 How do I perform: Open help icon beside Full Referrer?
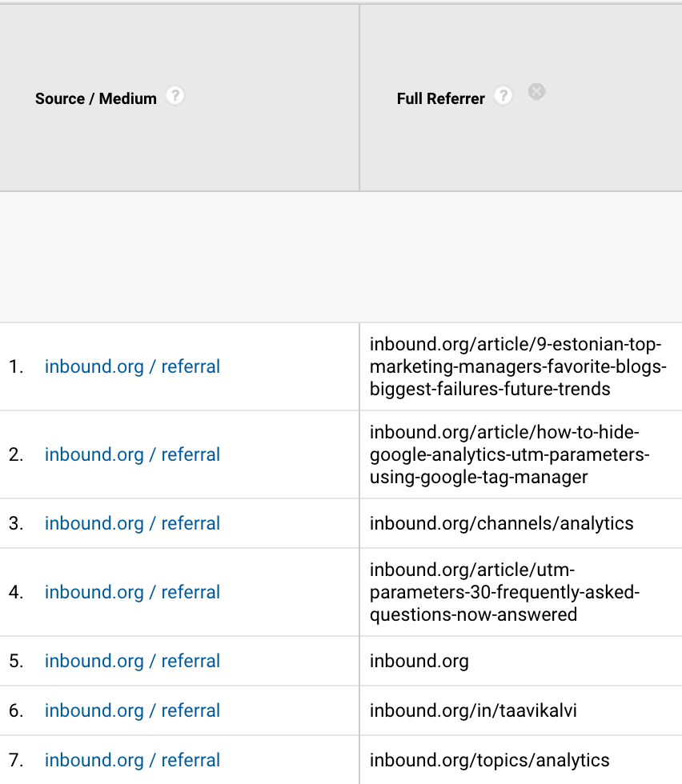tap(503, 96)
